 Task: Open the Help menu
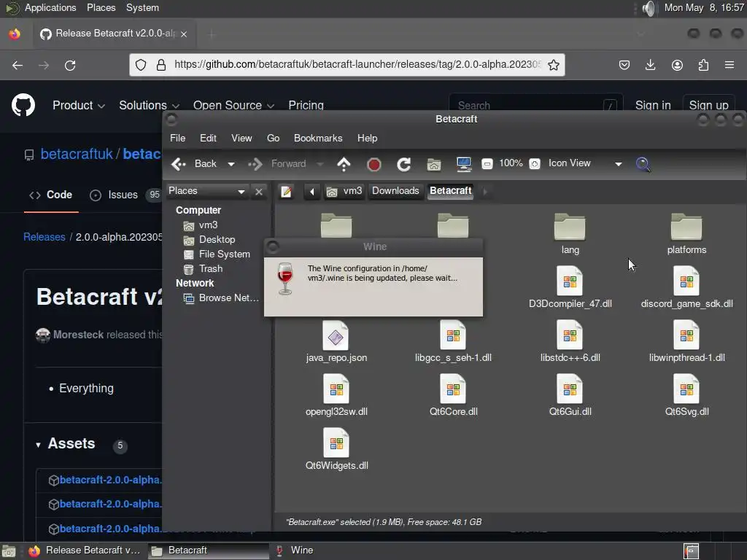tap(368, 138)
